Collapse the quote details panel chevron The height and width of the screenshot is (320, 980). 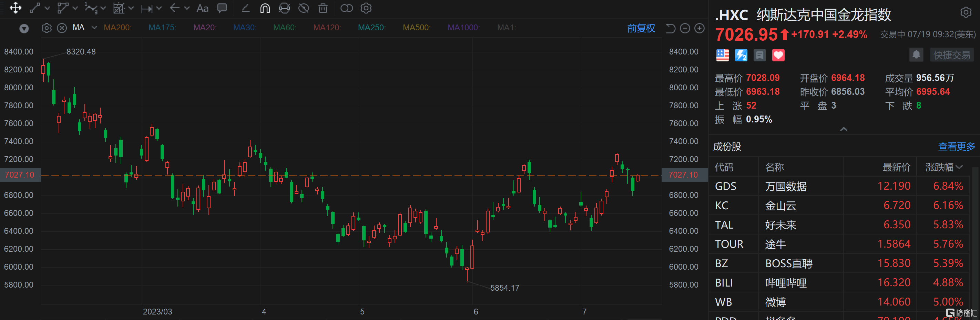[x=844, y=129]
